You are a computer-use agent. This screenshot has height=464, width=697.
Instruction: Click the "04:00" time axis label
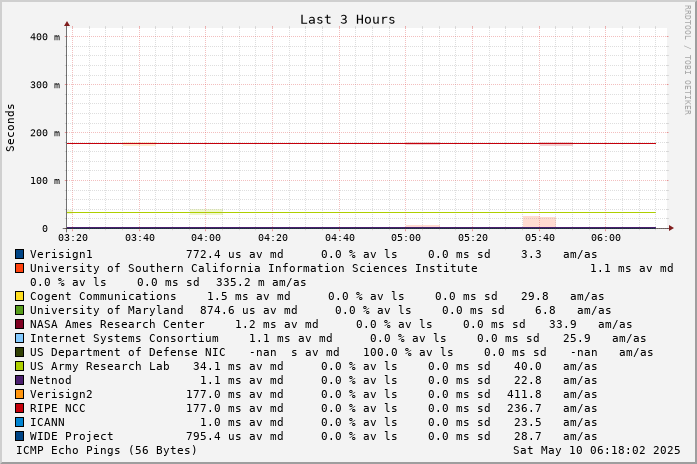click(206, 238)
